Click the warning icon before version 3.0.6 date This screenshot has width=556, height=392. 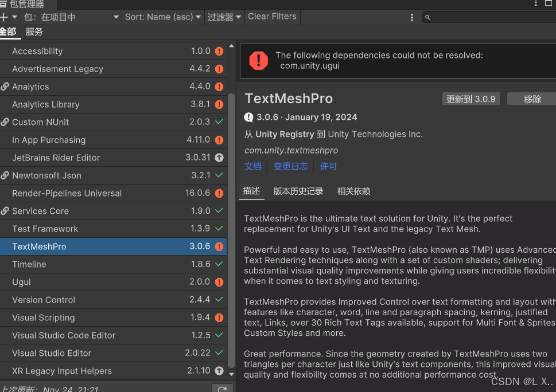click(248, 117)
